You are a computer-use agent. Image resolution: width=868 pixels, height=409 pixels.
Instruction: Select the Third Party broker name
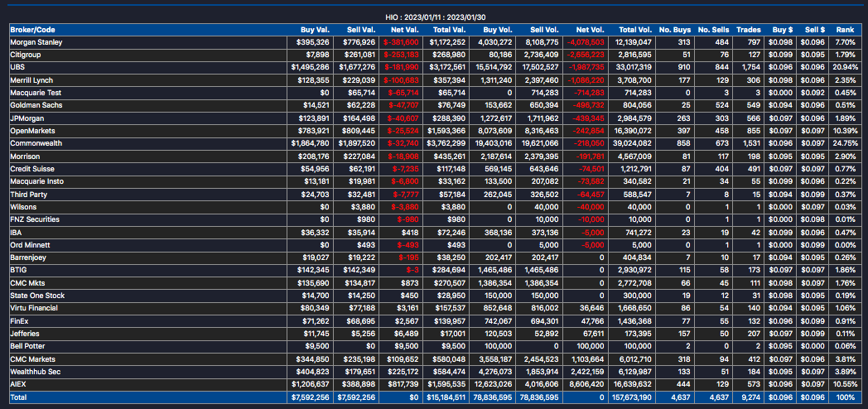[x=28, y=195]
